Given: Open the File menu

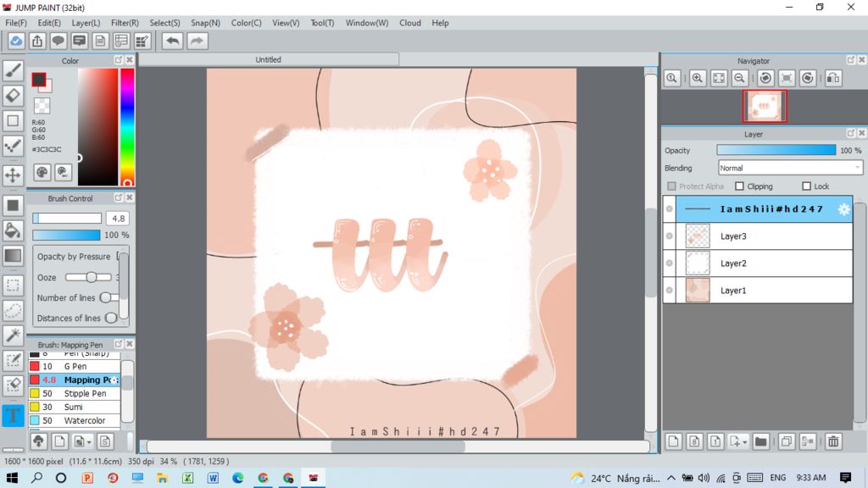Looking at the screenshot, I should [15, 23].
